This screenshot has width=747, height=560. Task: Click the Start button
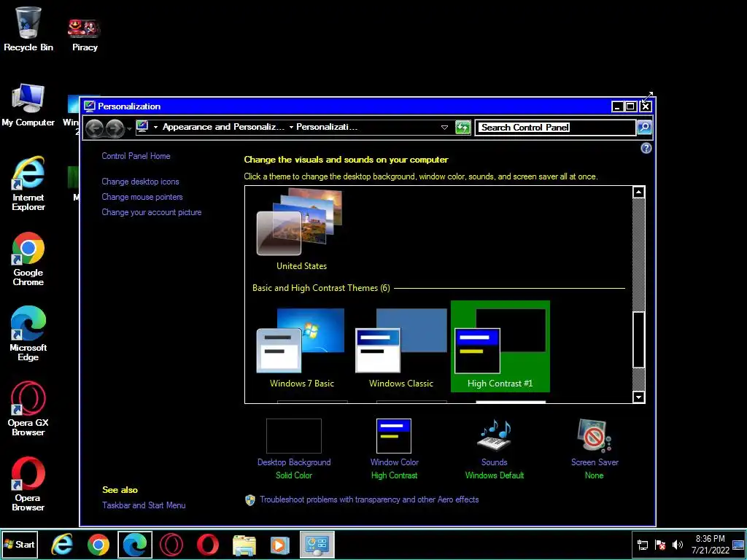point(19,544)
